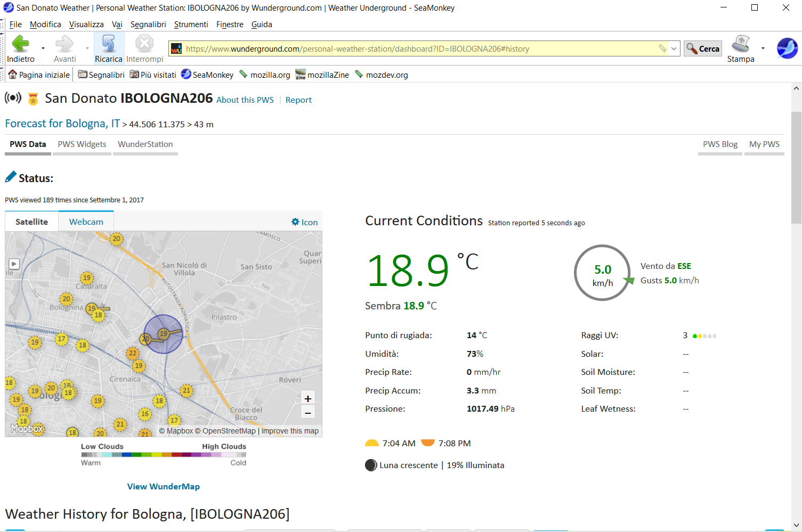Edit status with pencil icon
The image size is (802, 532).
(x=11, y=177)
